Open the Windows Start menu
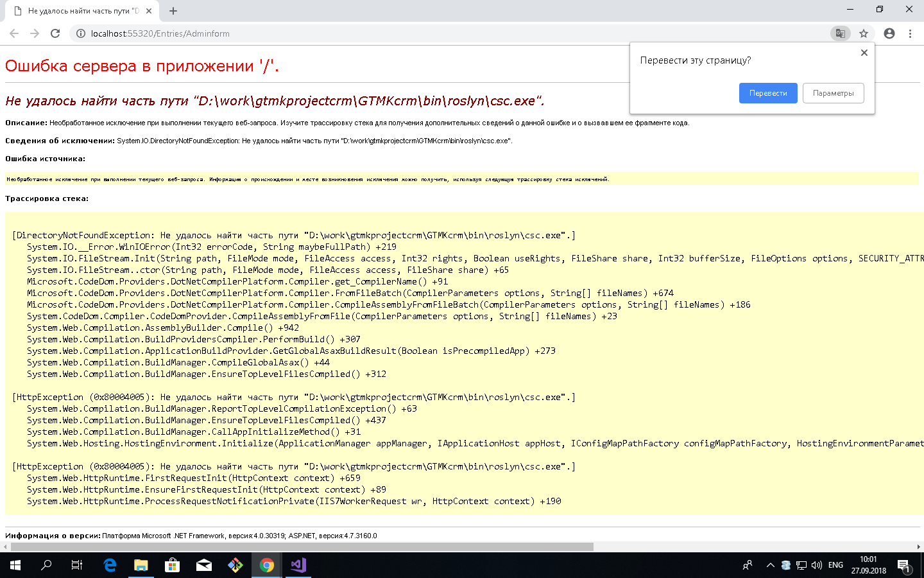This screenshot has width=924, height=578. pyautogui.click(x=15, y=565)
